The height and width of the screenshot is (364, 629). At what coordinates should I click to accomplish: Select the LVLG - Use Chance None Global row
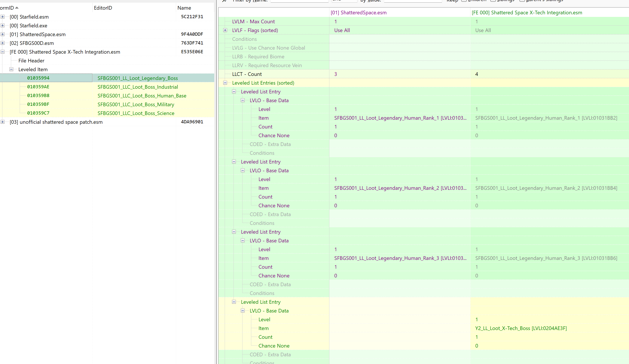269,48
